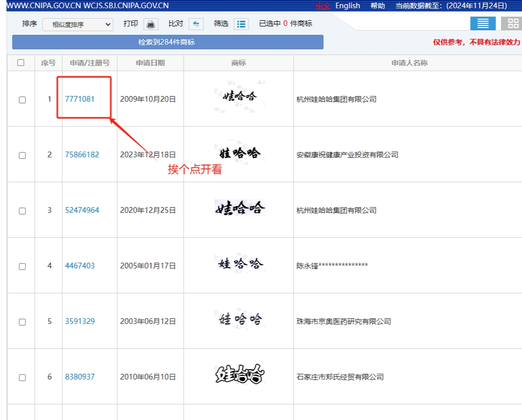Click the 已选中 0 件商标 counter
This screenshot has width=522, height=420.
tap(285, 23)
